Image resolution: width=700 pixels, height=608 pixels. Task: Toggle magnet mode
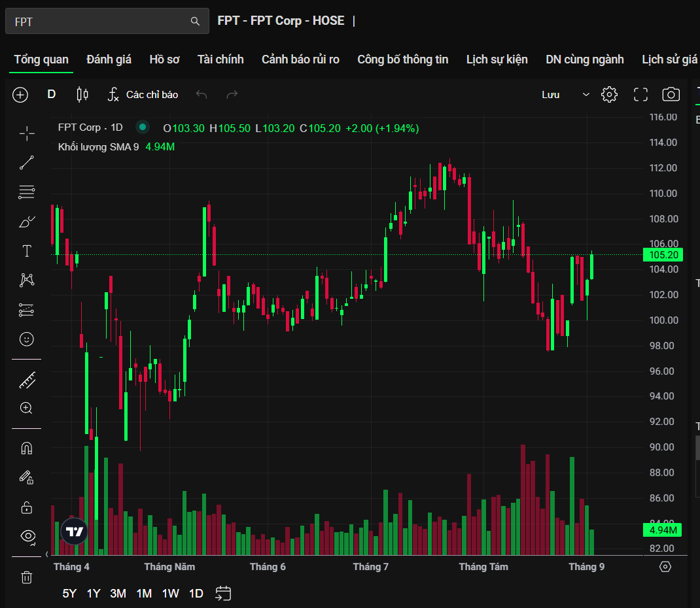pos(27,448)
